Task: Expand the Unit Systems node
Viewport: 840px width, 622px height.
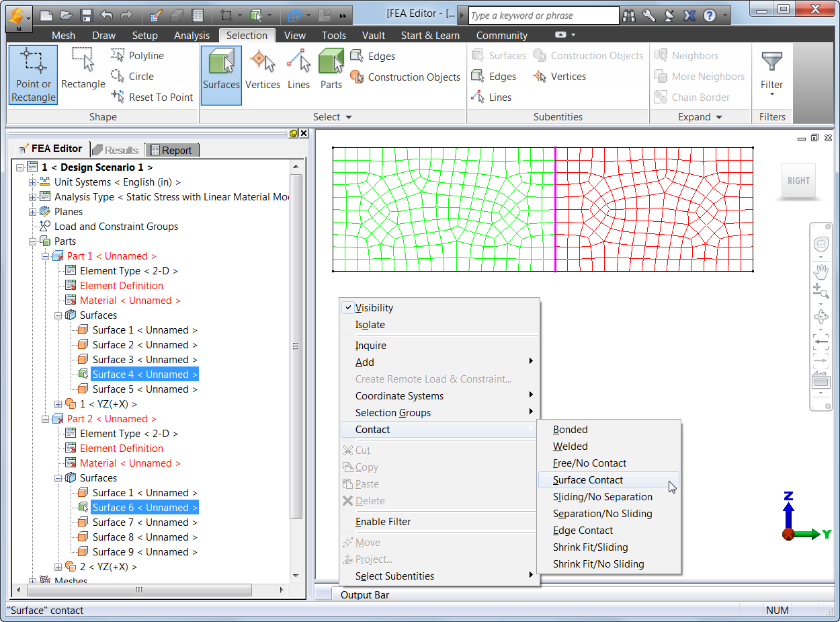Action: point(32,182)
